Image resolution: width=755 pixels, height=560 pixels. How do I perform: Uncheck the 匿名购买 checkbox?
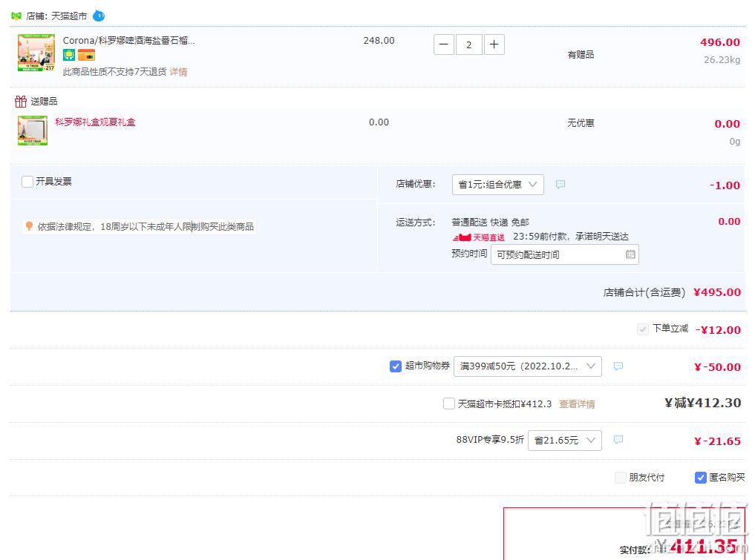(701, 478)
